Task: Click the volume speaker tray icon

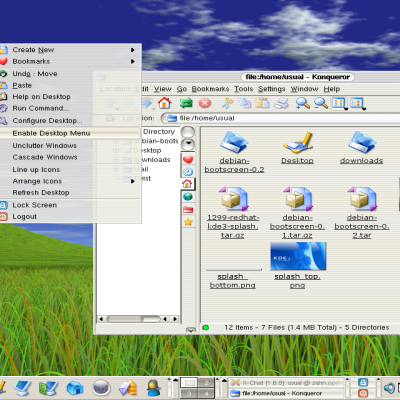Action: click(389, 388)
